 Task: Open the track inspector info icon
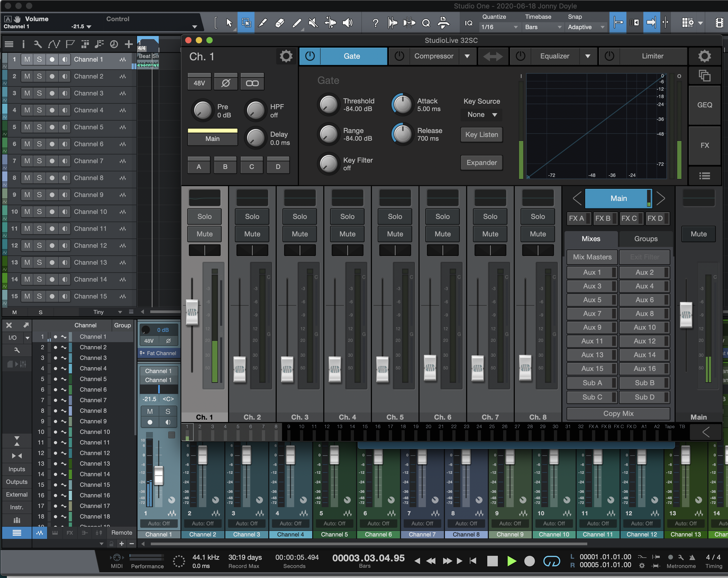(23, 44)
